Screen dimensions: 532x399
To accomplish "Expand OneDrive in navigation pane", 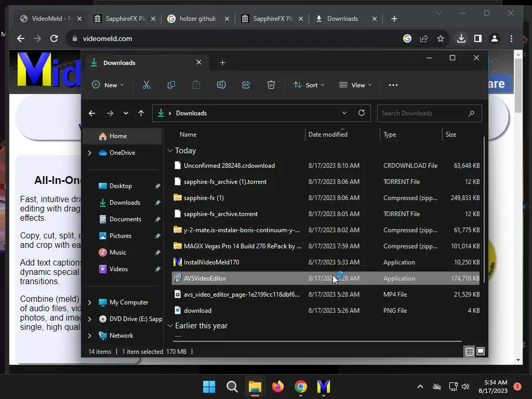I will coord(89,153).
